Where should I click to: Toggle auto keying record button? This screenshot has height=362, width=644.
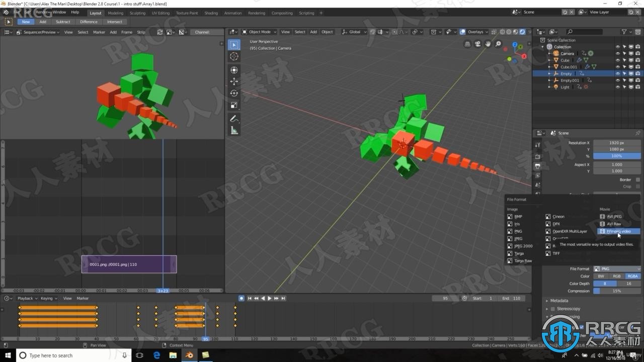pos(242,298)
